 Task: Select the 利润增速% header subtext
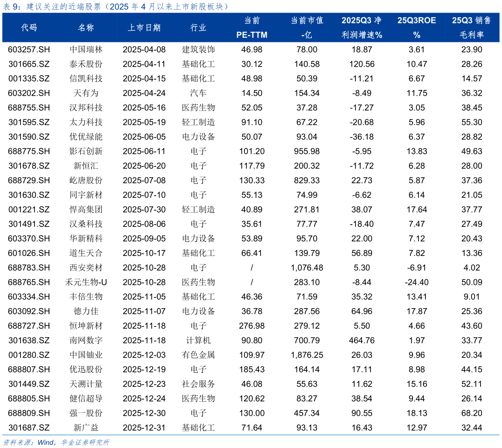[362, 34]
